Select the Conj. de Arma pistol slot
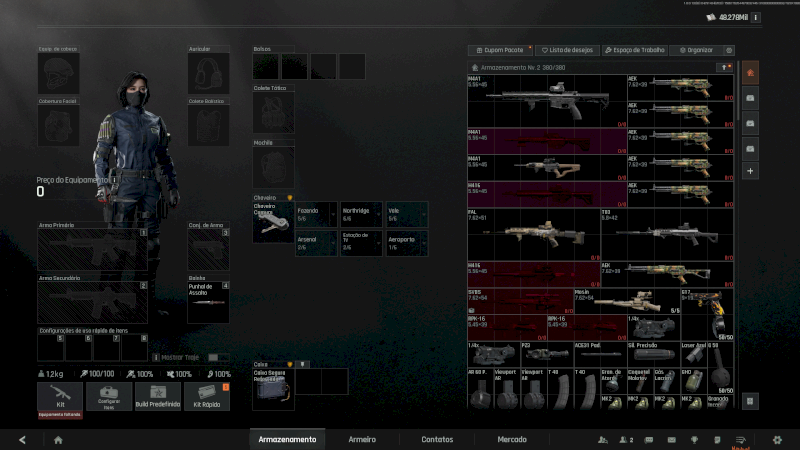 [x=208, y=249]
